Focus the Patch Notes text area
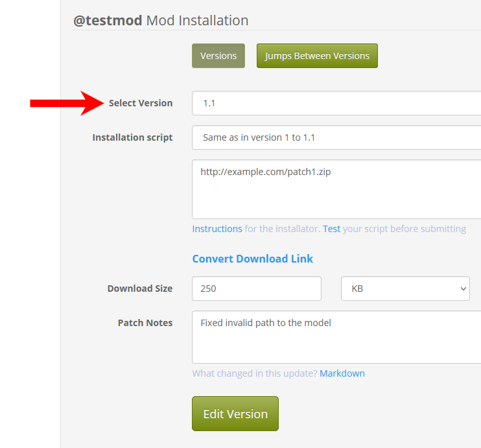This screenshot has width=481, height=448. pos(336,337)
